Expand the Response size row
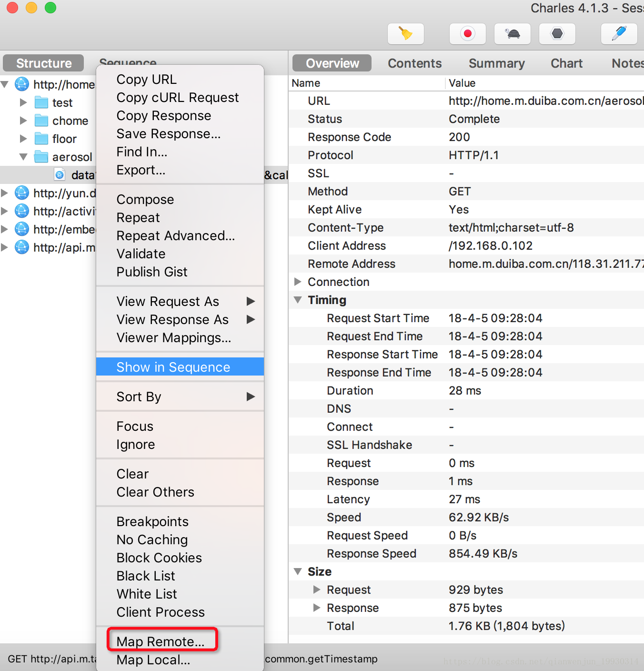Screen dimensions: 644x671 click(x=317, y=608)
